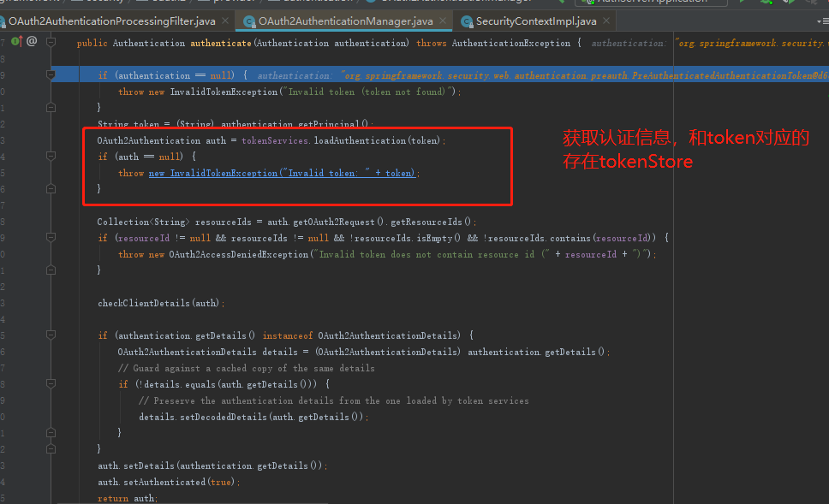
Task: Close the OAuth2AuthenticationProcessingFilter.java tab
Action: pos(225,21)
